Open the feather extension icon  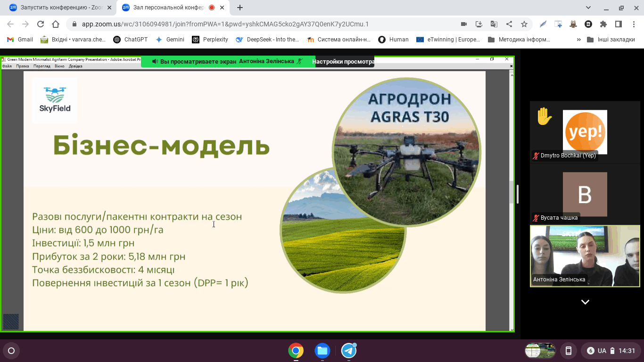543,24
